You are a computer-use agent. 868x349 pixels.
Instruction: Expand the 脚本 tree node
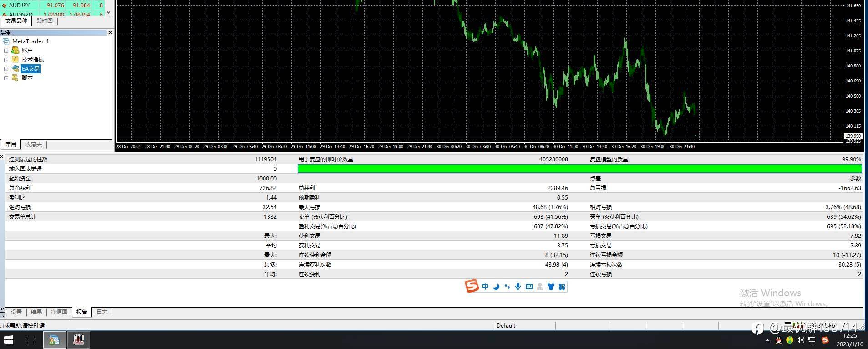[6, 77]
